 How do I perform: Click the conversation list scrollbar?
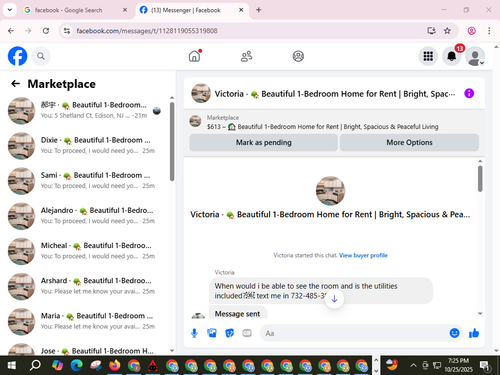(172, 142)
